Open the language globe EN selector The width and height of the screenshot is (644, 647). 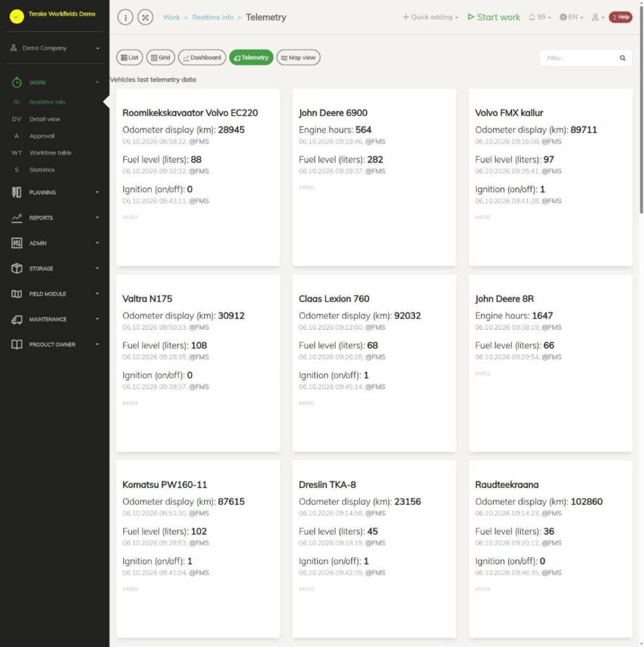coord(571,17)
